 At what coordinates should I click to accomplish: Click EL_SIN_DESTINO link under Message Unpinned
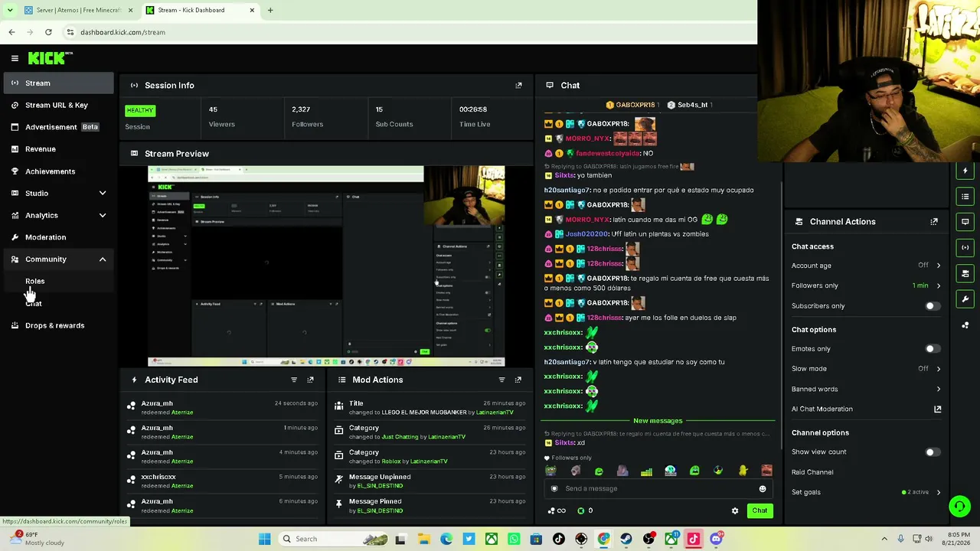pyautogui.click(x=380, y=486)
